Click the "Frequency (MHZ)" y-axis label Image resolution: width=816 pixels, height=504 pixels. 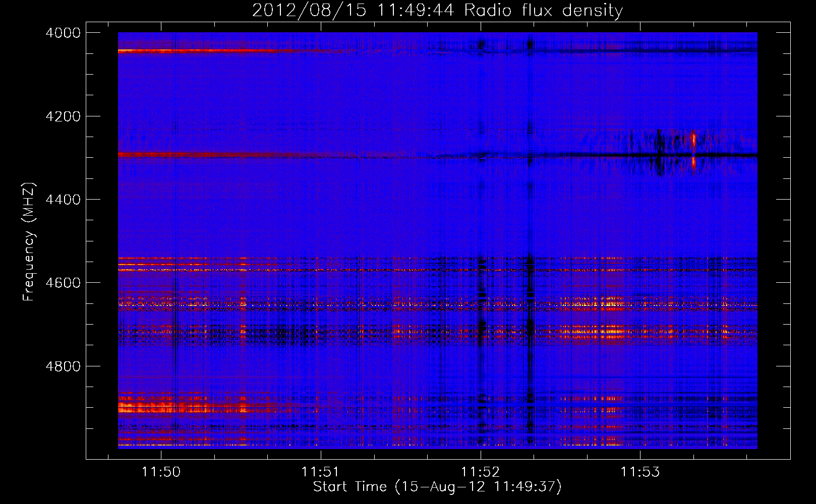pyautogui.click(x=29, y=241)
